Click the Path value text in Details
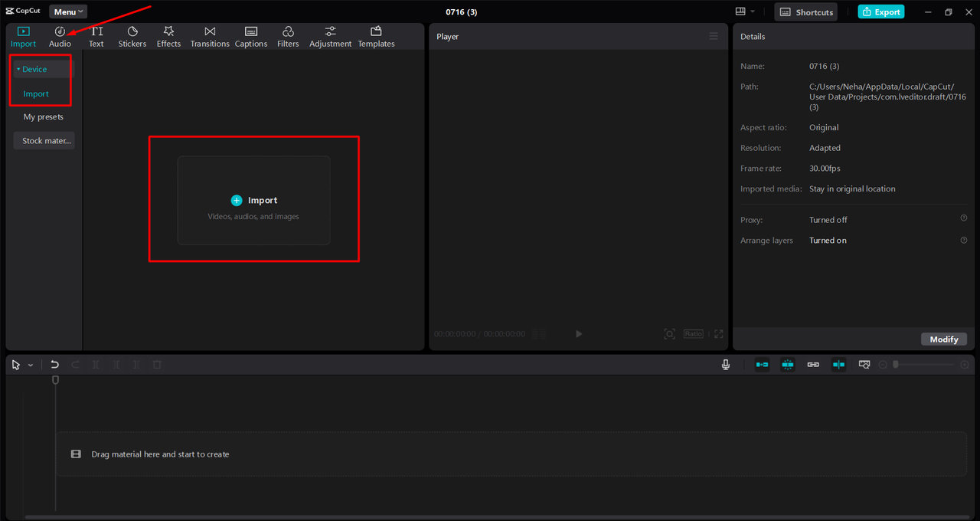This screenshot has width=980, height=521. tap(887, 97)
